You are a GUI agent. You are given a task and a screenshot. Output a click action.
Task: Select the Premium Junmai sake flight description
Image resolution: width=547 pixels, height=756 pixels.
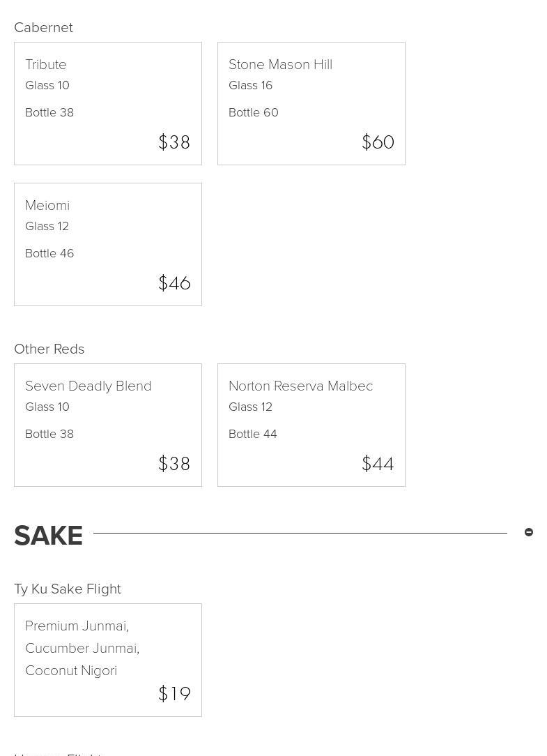(82, 648)
